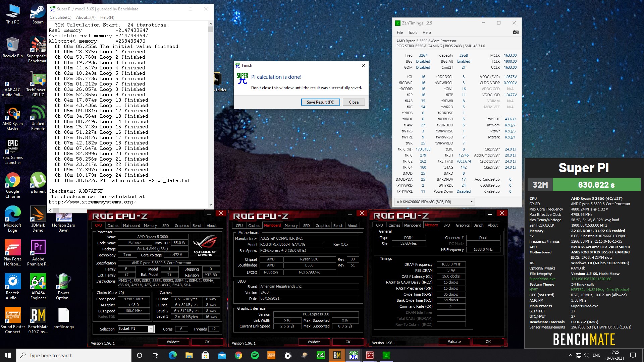
Task: Launch Play Forza Horizon shortcut
Action: click(12, 253)
